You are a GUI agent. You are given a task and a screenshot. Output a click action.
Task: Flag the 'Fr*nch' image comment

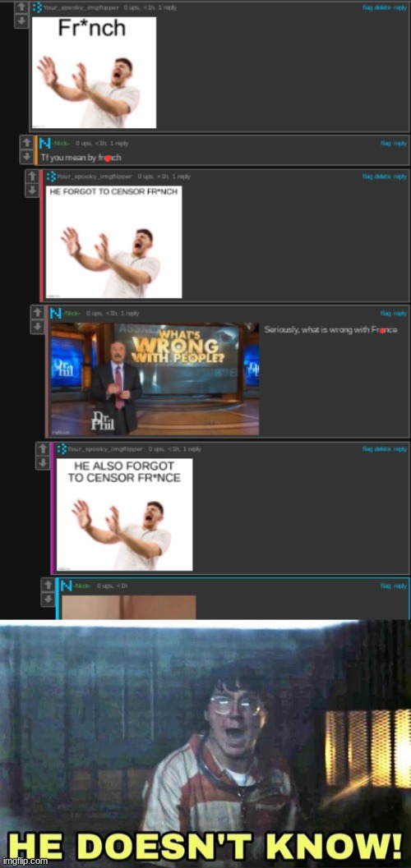[367, 7]
